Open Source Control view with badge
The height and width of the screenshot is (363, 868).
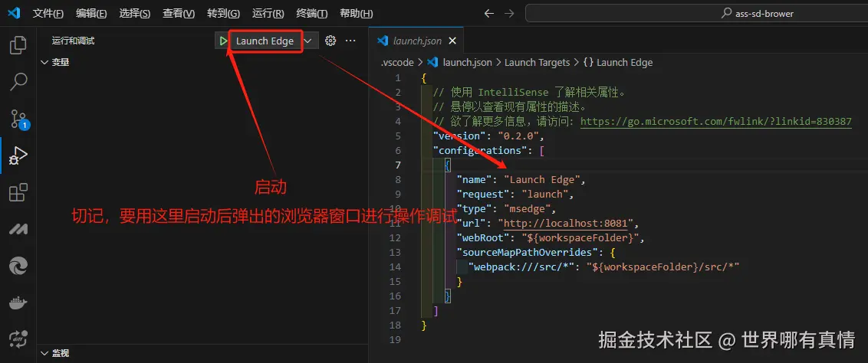18,119
